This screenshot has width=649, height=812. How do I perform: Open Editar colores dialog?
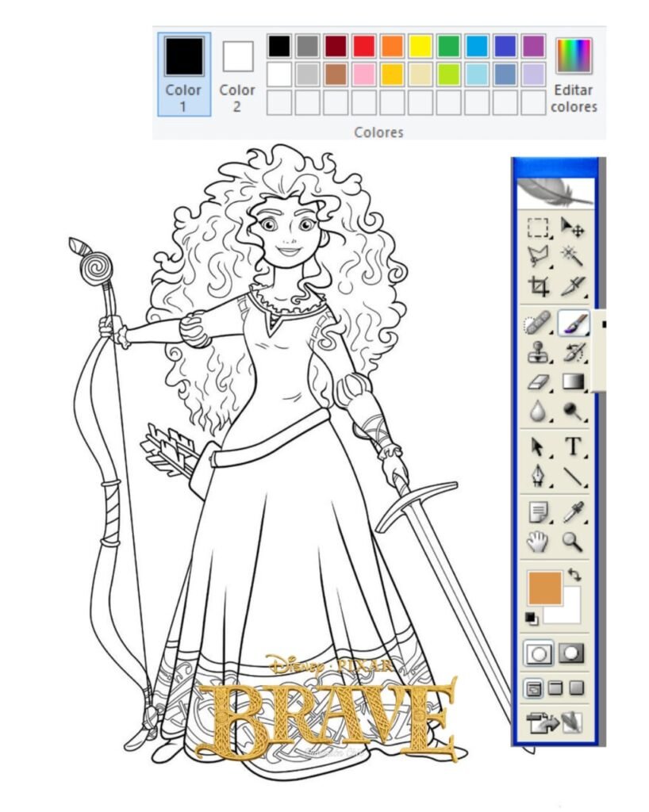click(x=574, y=74)
